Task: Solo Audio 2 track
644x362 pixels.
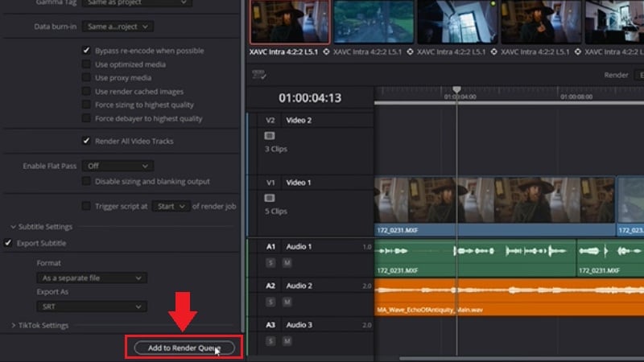Action: pyautogui.click(x=270, y=302)
